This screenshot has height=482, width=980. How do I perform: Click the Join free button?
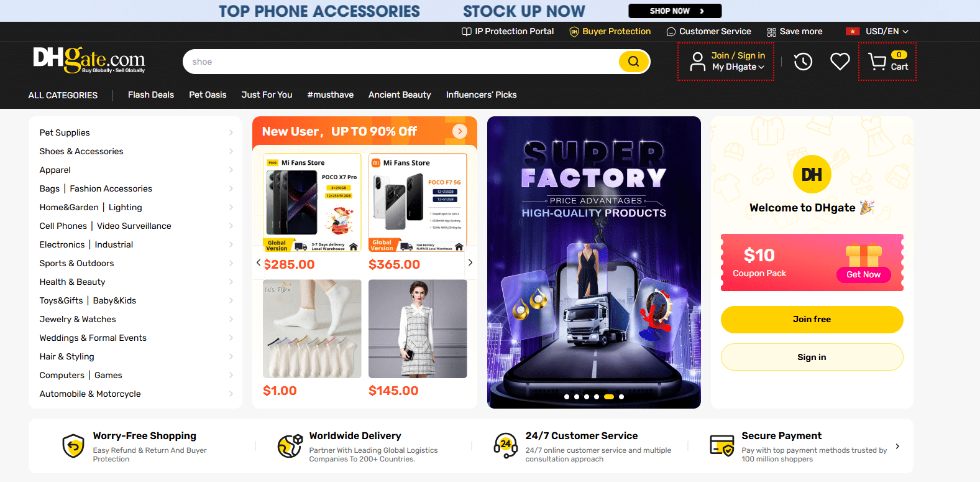[x=812, y=320]
